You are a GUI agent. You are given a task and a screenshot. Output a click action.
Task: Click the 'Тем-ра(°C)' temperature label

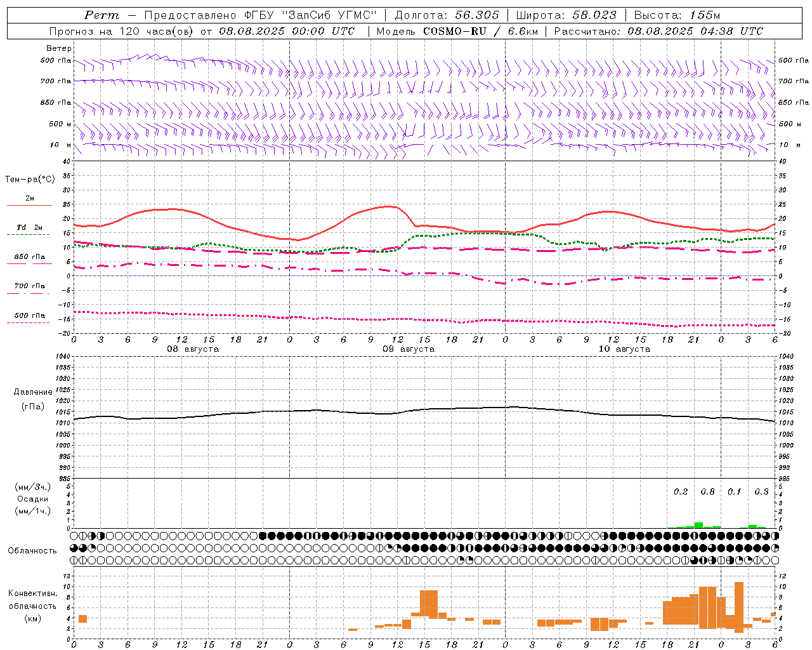(30, 179)
